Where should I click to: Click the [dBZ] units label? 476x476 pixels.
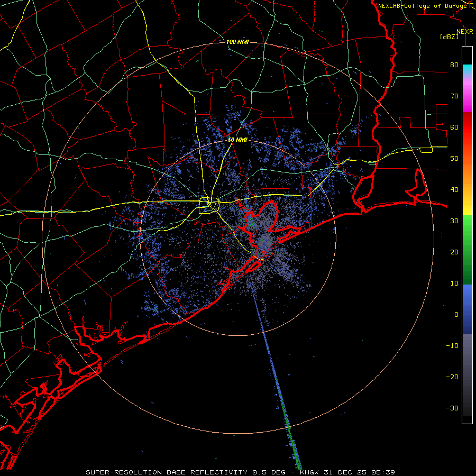click(449, 36)
